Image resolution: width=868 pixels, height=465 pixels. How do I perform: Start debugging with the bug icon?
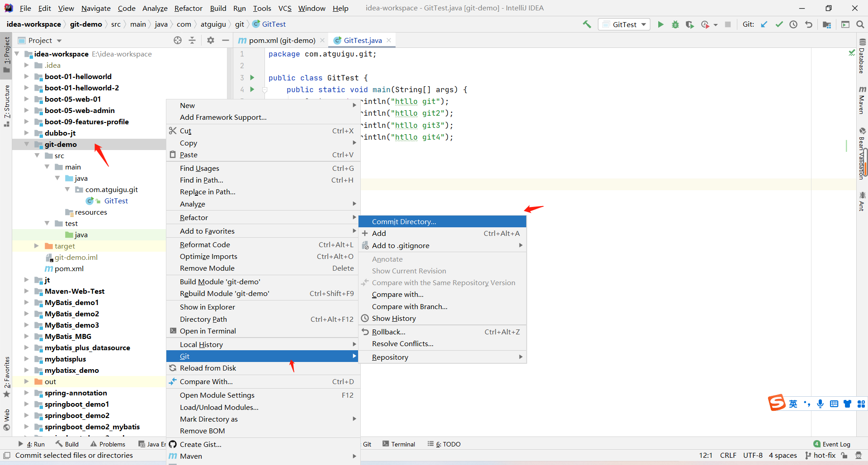point(675,24)
